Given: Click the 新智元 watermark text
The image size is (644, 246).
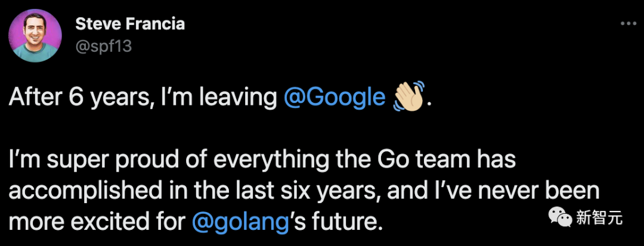Looking at the screenshot, I should 599,218.
